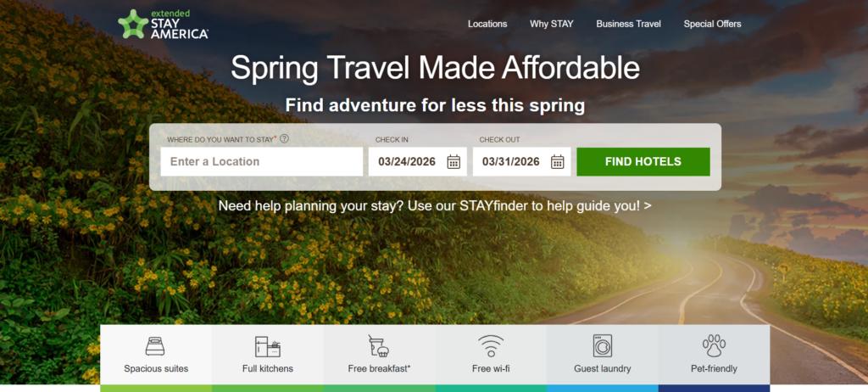Image resolution: width=868 pixels, height=392 pixels.
Task: Select the Free breakfast cup icon
Action: click(x=379, y=346)
